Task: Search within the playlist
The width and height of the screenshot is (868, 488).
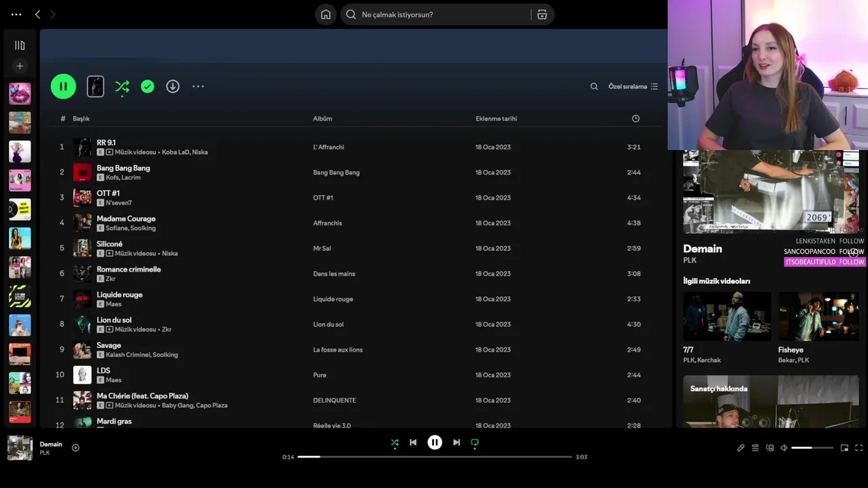Action: [x=594, y=86]
